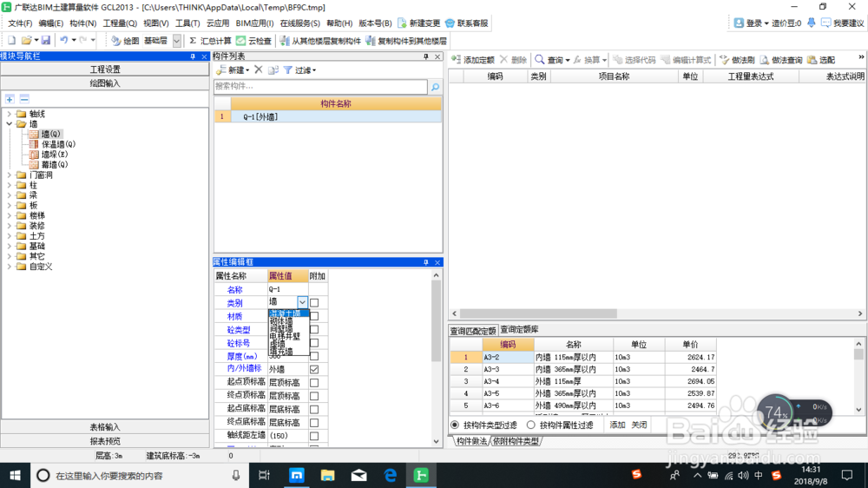Open File Explorer from the taskbar
The width and height of the screenshot is (868, 488).
click(x=328, y=475)
